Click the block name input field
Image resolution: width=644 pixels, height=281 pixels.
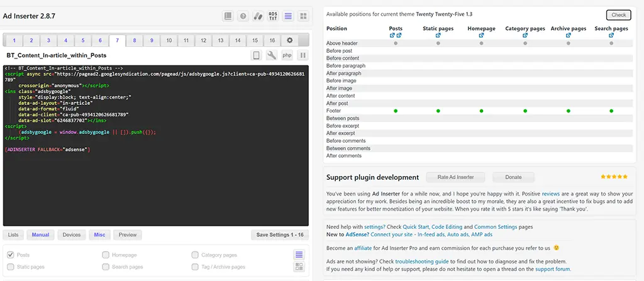click(x=126, y=56)
